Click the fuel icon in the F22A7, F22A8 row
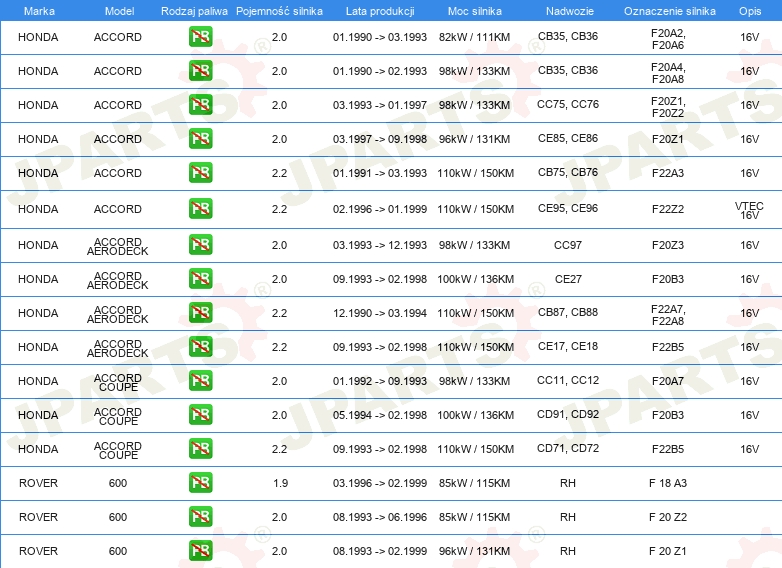 click(200, 312)
